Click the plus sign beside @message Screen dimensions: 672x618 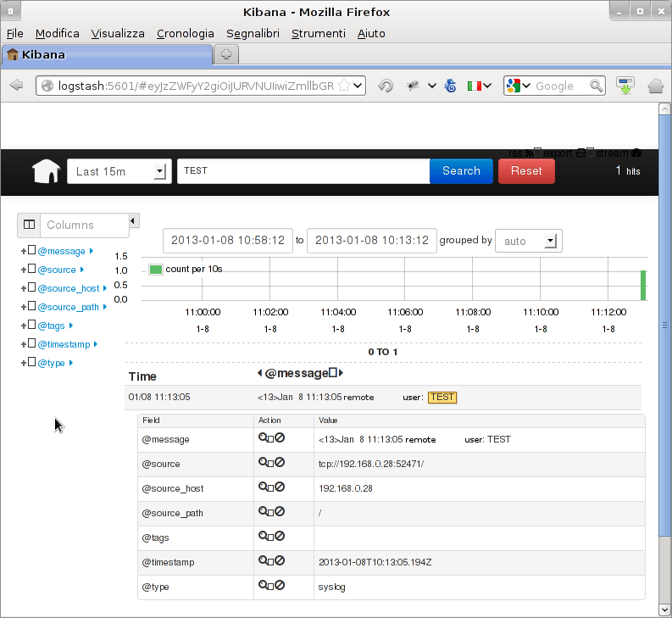(24, 251)
